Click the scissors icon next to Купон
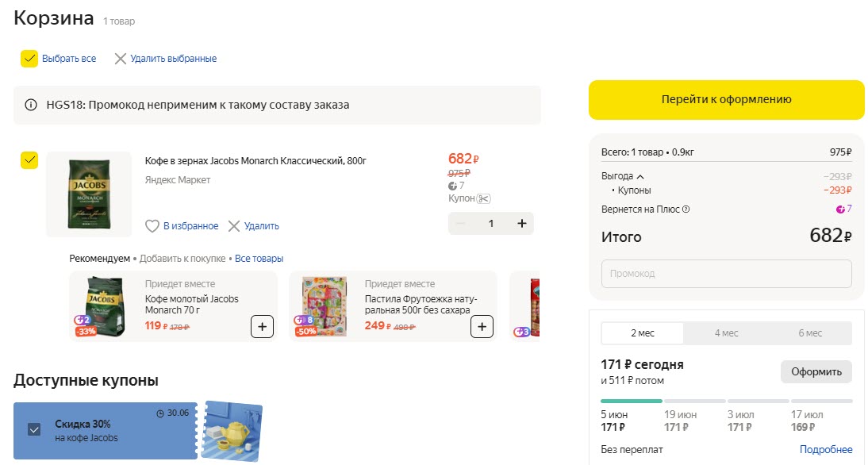The height and width of the screenshot is (465, 868). pyautogui.click(x=485, y=198)
